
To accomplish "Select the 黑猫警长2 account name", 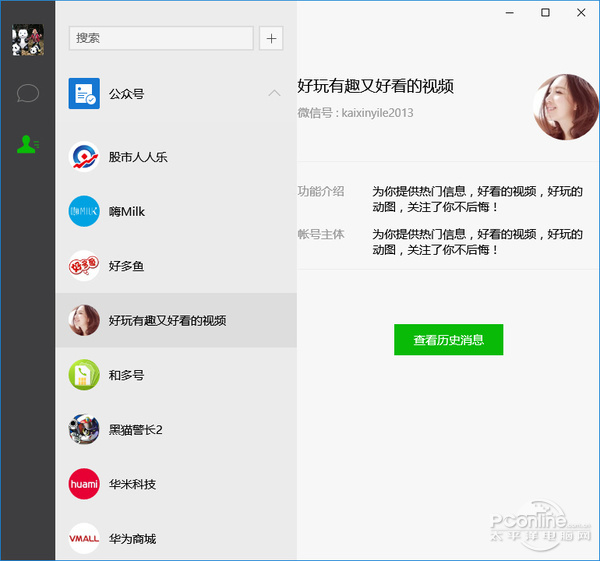I will click(x=136, y=430).
